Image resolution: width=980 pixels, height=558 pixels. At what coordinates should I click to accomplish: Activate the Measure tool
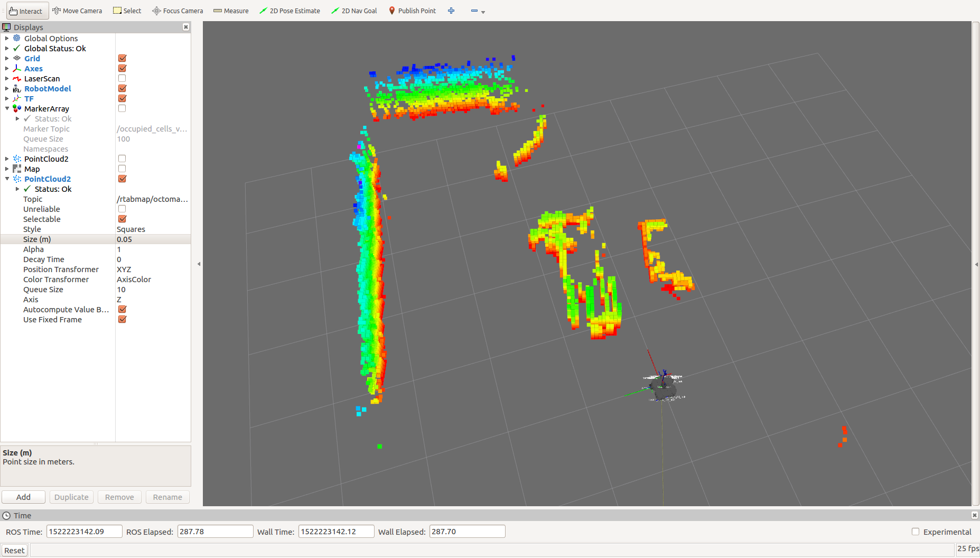click(x=231, y=11)
